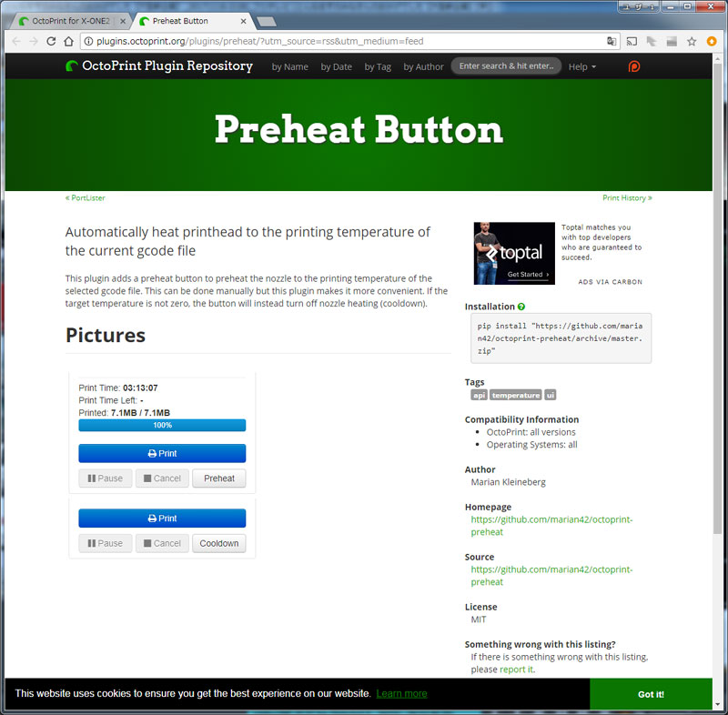Screen dimensions: 728x715
Task: Expand the Help dropdown menu
Action: [581, 66]
